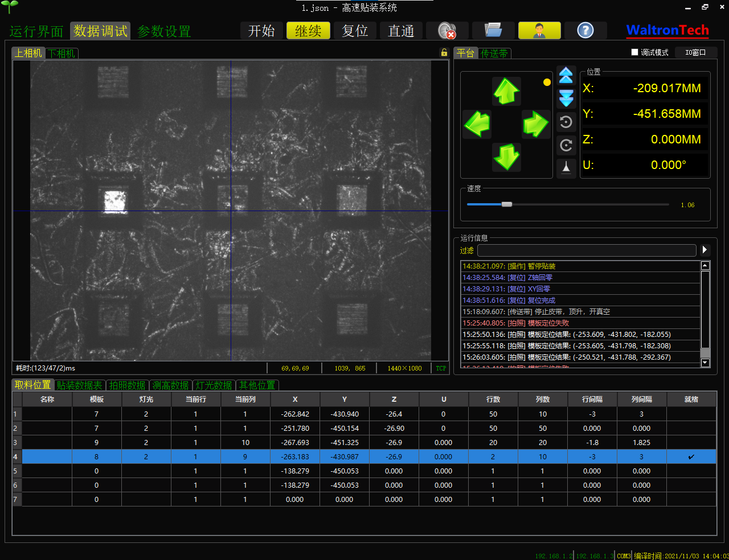Click the blue question mark help icon
The height and width of the screenshot is (560, 729).
[x=585, y=31]
